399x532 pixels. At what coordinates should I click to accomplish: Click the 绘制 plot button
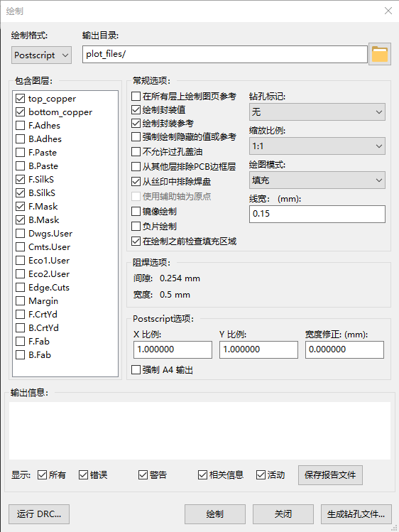pos(215,514)
